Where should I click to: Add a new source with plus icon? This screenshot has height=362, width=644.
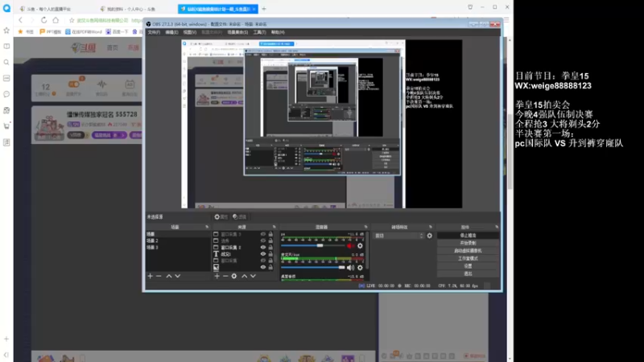[x=217, y=276]
